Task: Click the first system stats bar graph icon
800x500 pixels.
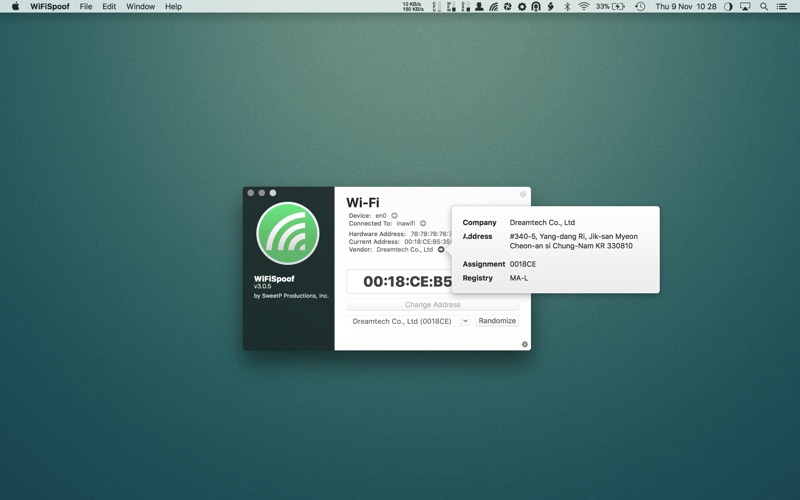Action: tap(437, 7)
